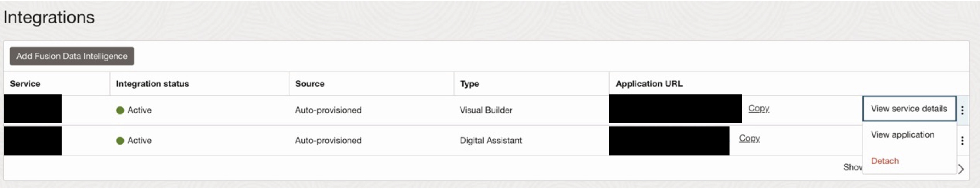Open the three-dot actions menu on Digital Assistant row
980x189 pixels.
click(963, 140)
